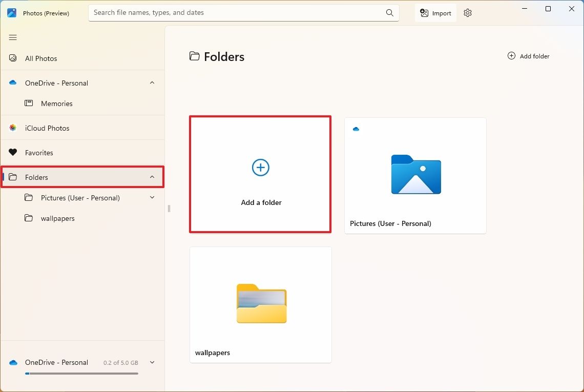
Task: Open the wallpapers folder from the sidebar
Action: point(57,218)
